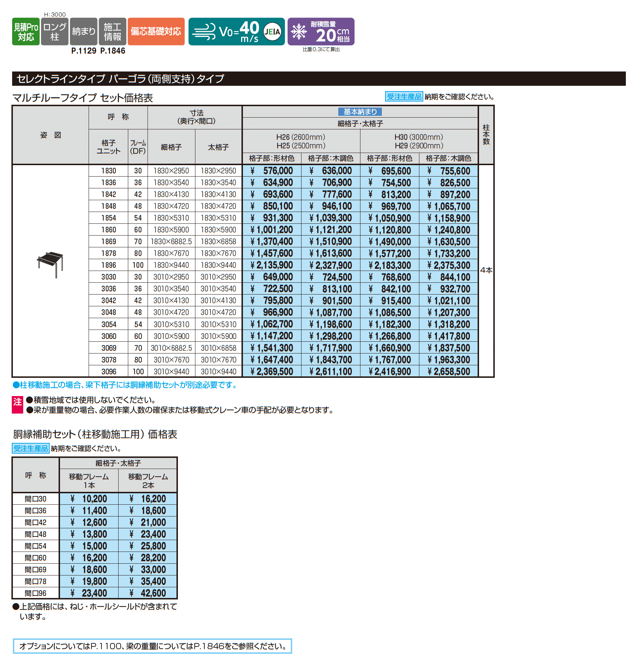The image size is (638, 672).
Task: Select row 3096 unit name cell
Action: coord(109,371)
